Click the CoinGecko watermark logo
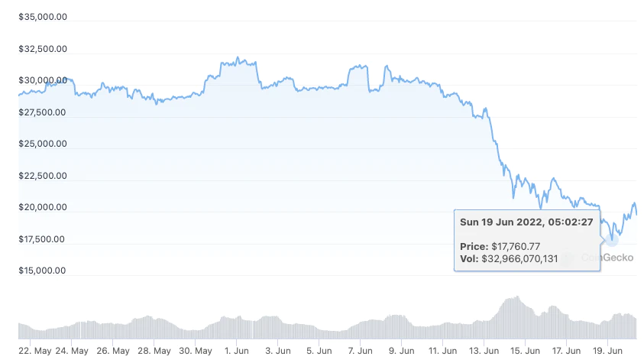Screen dimensions: 644x363 pos(598,258)
